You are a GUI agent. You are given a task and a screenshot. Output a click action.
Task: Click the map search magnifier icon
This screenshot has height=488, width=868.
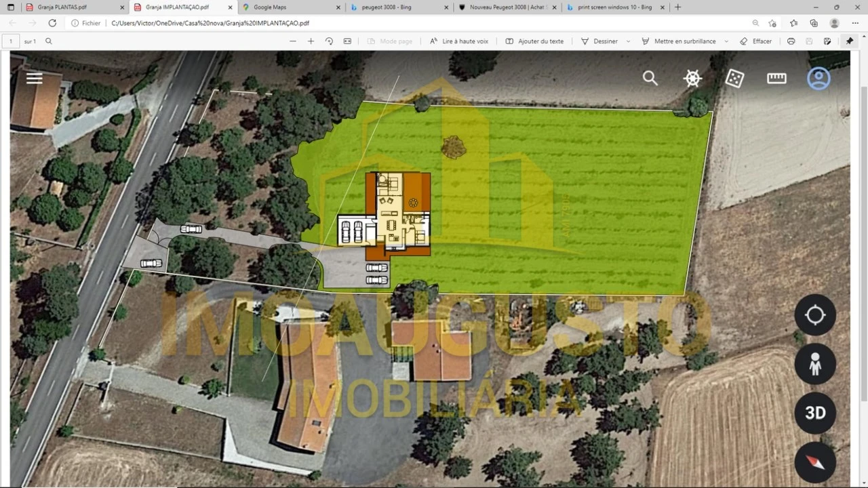tap(650, 79)
